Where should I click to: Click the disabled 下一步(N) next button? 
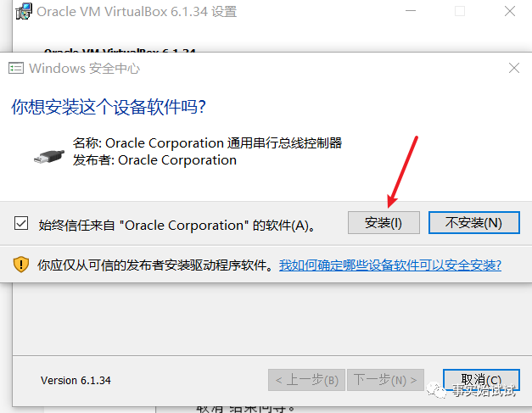click(x=385, y=380)
